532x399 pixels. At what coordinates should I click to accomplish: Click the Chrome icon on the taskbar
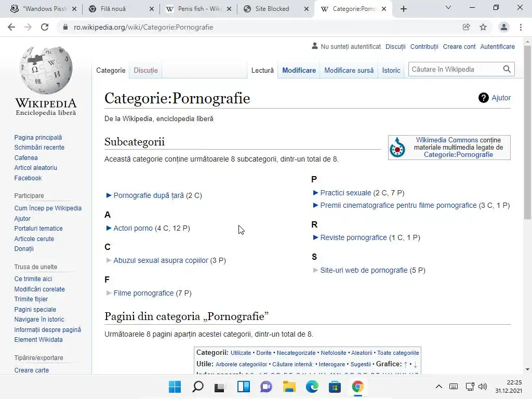[x=357, y=387]
